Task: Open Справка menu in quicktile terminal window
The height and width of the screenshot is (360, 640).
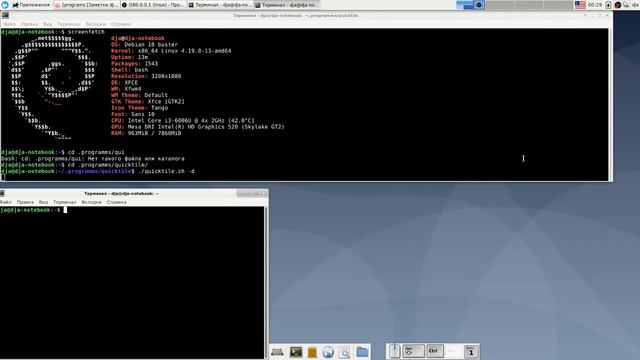Action: pos(121,24)
